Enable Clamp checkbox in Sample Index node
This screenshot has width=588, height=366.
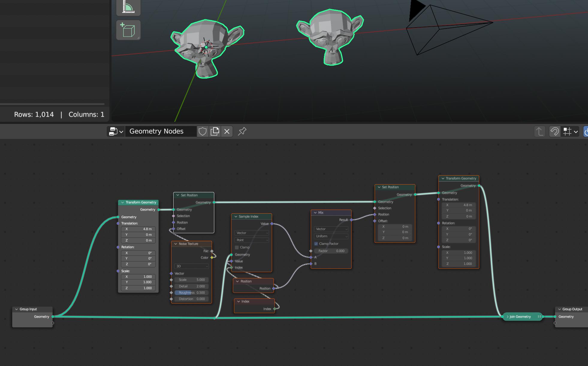(237, 247)
